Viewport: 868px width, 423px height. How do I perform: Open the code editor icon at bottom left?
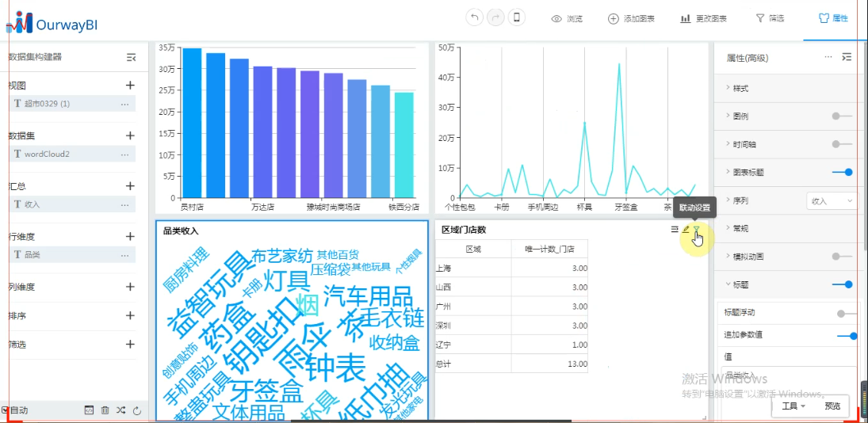click(x=89, y=410)
